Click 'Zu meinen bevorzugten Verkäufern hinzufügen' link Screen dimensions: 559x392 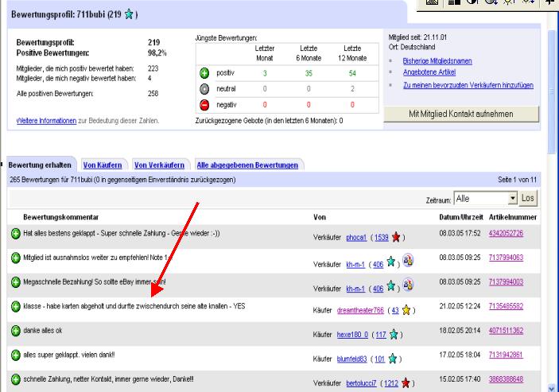[468, 84]
